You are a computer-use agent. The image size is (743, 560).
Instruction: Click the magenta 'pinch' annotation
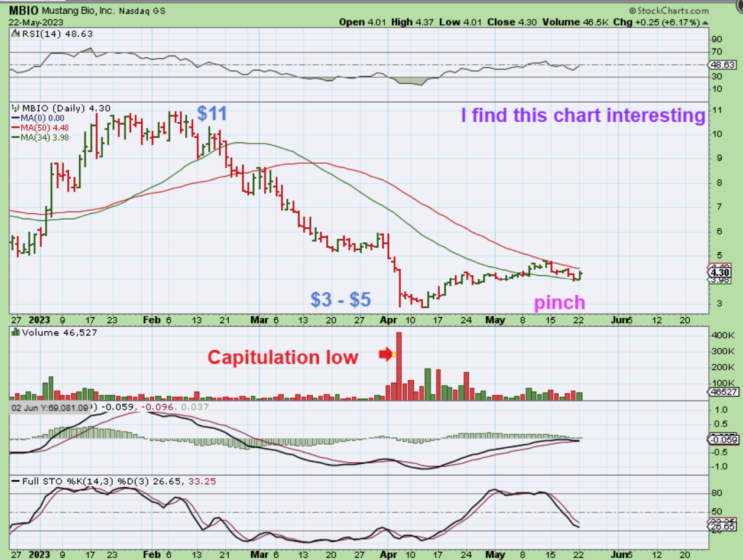coord(559,303)
